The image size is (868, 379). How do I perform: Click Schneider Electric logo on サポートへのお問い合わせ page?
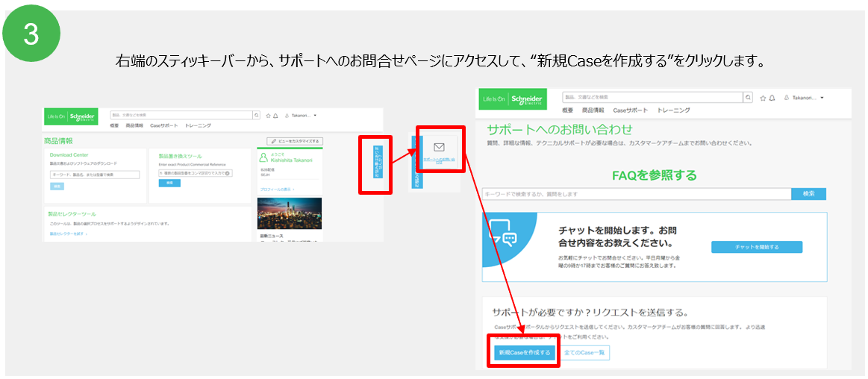pyautogui.click(x=513, y=99)
